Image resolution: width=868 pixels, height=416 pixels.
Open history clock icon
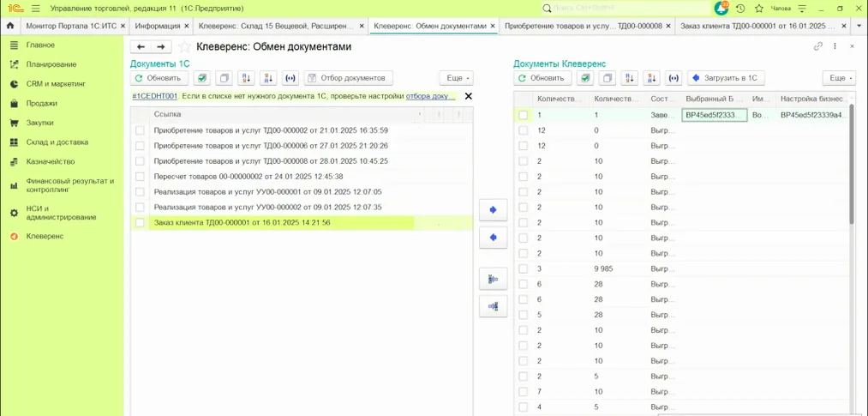pos(740,9)
